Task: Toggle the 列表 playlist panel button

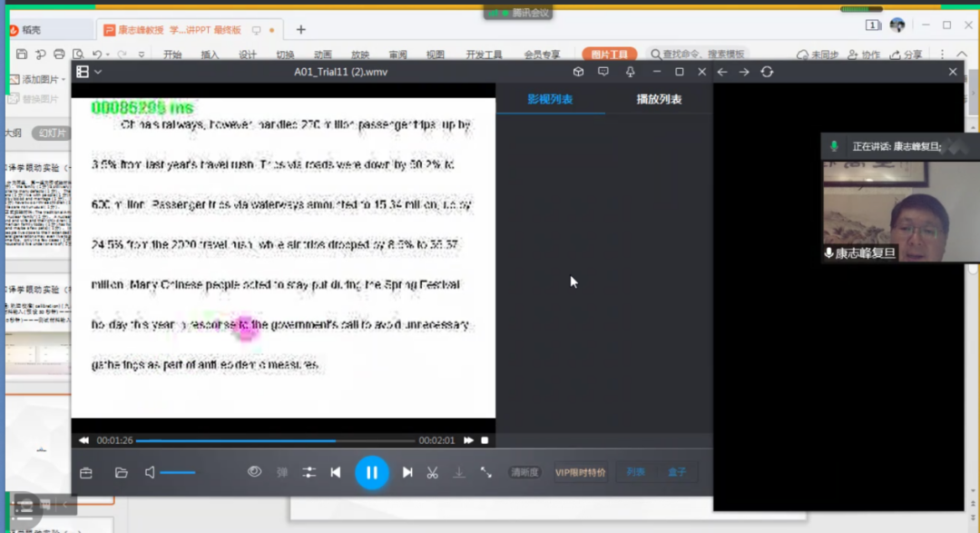Action: (x=636, y=472)
